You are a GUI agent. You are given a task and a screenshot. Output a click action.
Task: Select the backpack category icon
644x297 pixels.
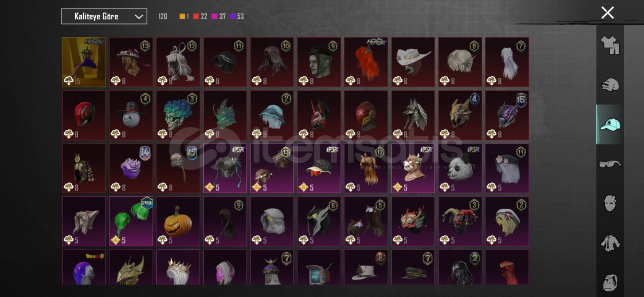pos(610,282)
